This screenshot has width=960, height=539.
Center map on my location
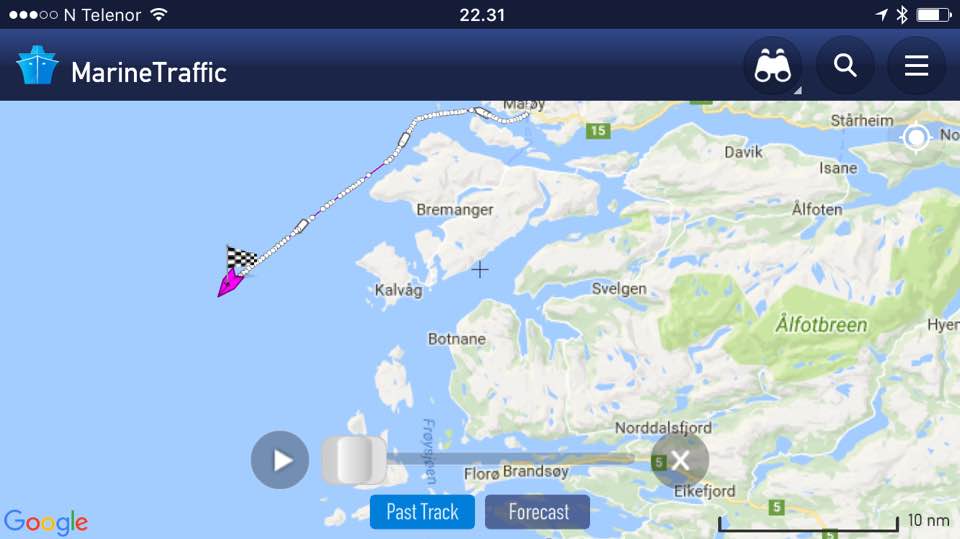(x=916, y=137)
